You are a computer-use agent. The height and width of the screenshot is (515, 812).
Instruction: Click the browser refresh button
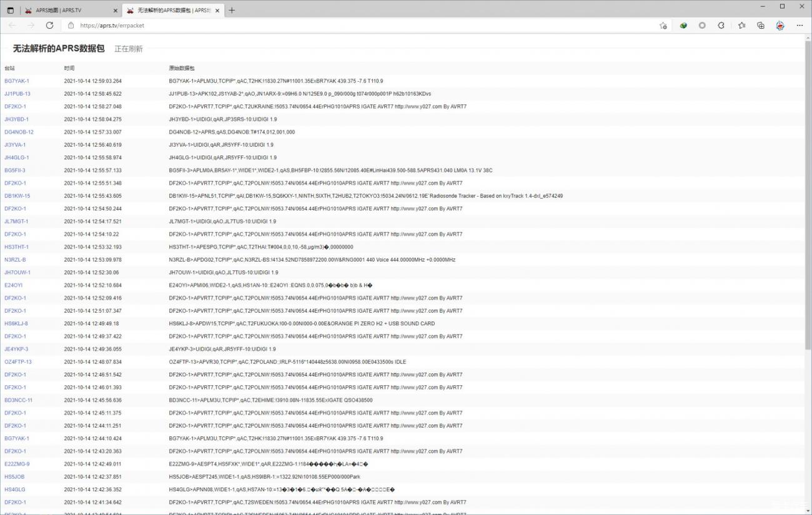49,25
